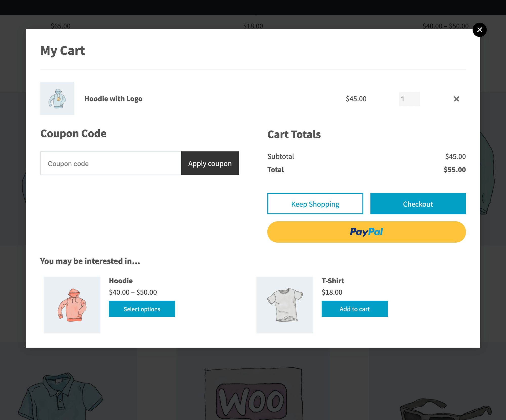Click into the Coupon code field
The width and height of the screenshot is (506, 420).
[111, 163]
